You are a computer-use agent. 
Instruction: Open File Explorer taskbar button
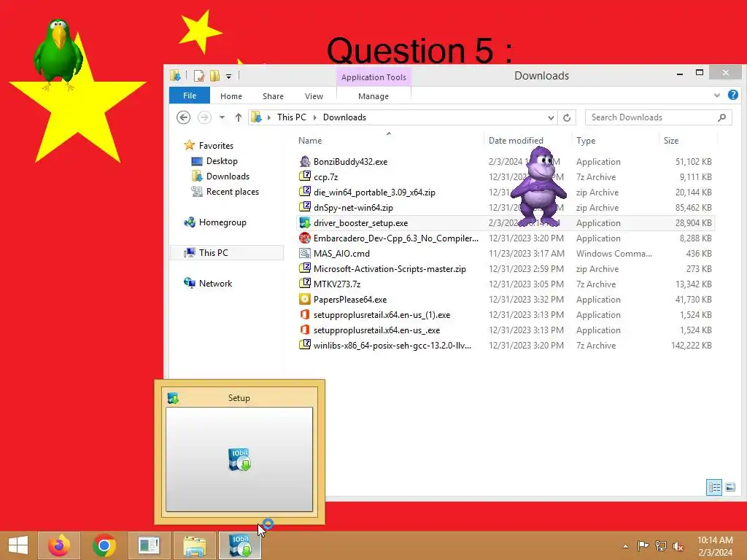click(194, 545)
